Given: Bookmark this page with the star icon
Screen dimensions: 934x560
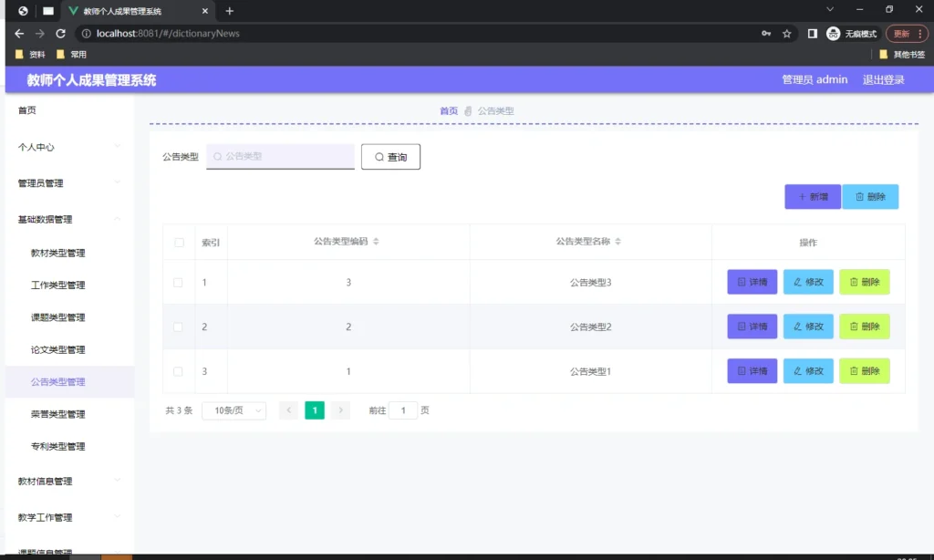Looking at the screenshot, I should (x=786, y=34).
